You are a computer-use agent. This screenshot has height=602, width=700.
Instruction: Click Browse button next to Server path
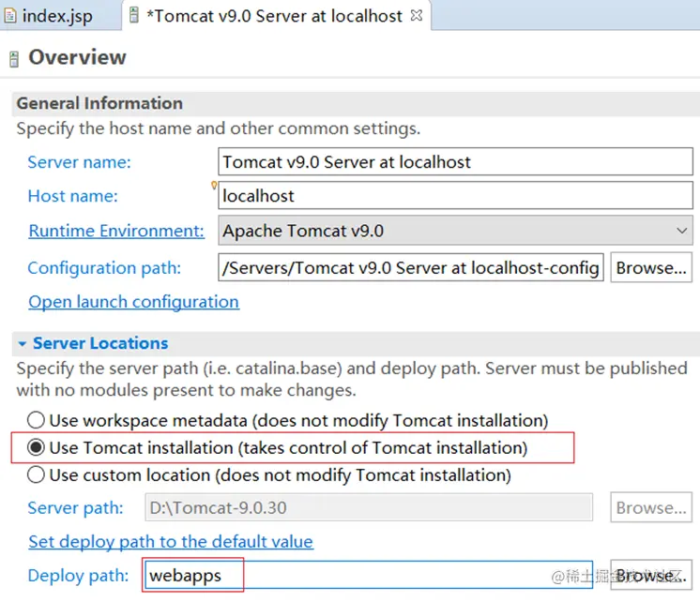coord(651,507)
